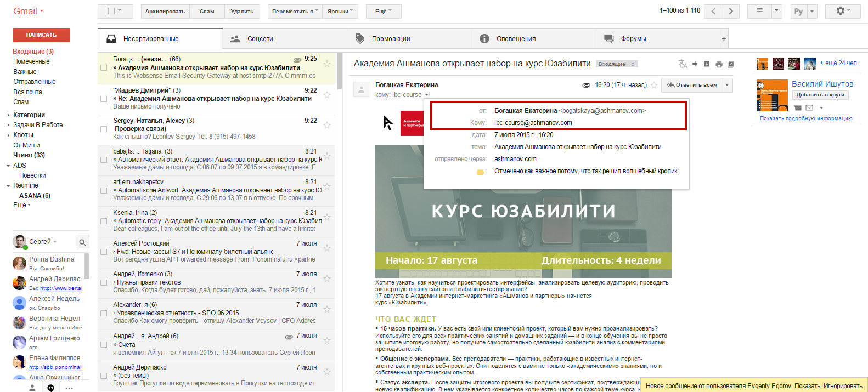
Task: Print the open email
Action: pos(719,64)
